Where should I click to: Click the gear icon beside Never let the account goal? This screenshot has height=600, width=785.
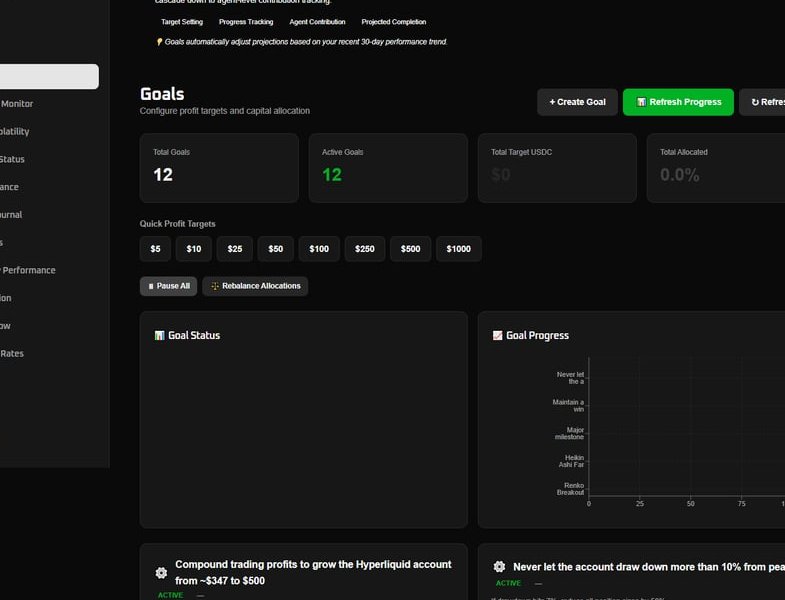coord(499,567)
